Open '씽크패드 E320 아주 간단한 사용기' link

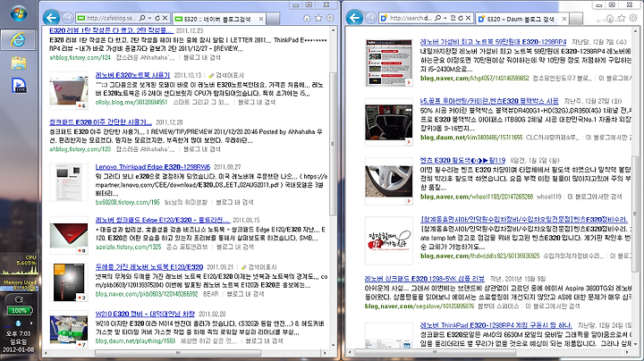point(100,122)
